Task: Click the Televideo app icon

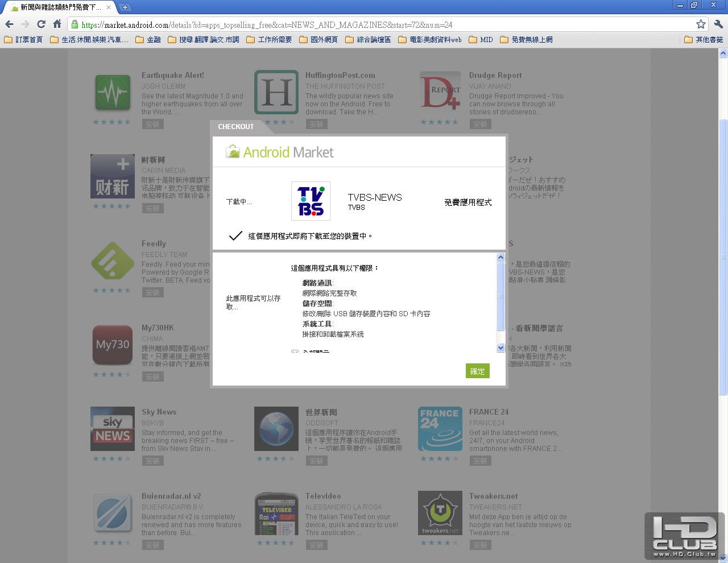Action: coord(276,514)
